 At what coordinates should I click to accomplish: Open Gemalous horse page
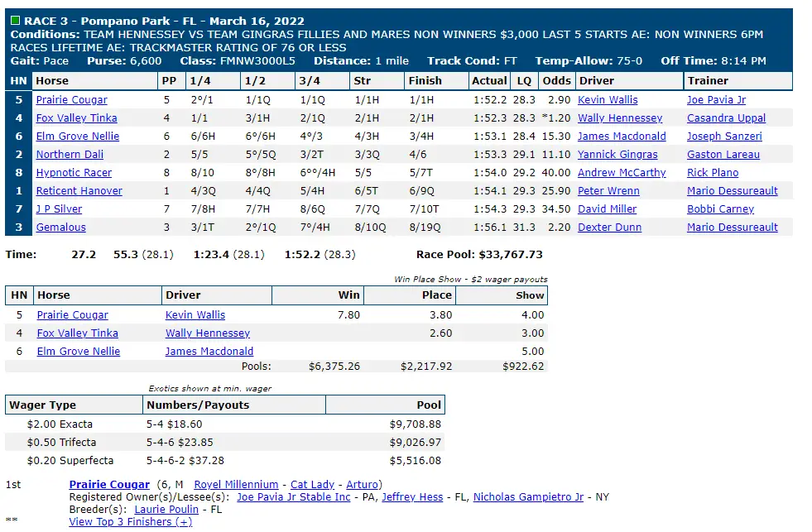60,227
